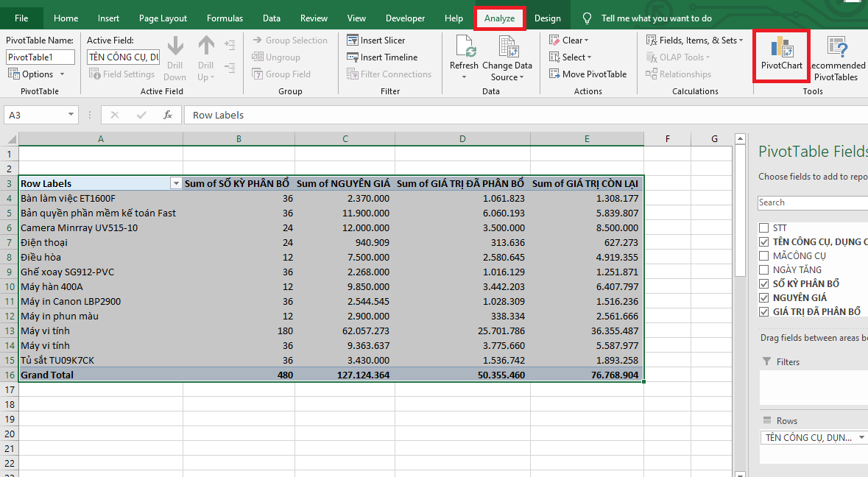Switch to the Design tab
The image size is (868, 477).
tap(547, 18)
